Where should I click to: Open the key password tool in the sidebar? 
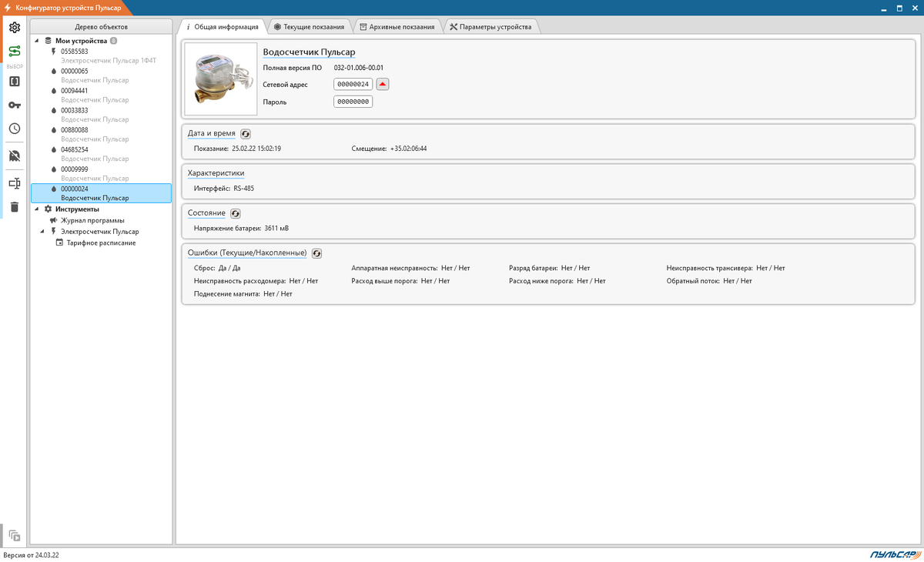[x=14, y=105]
